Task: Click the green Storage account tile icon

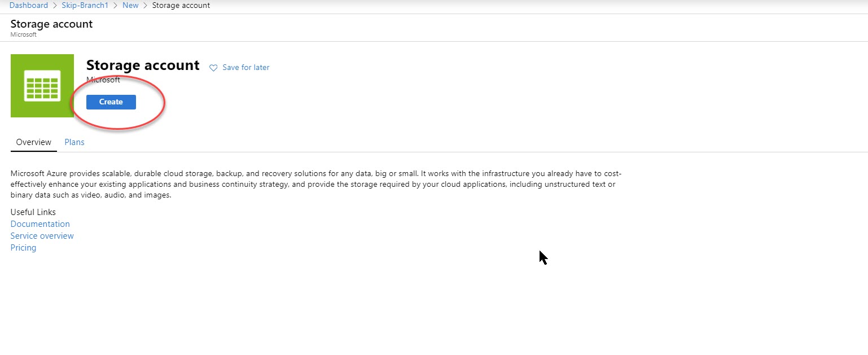Action: pyautogui.click(x=42, y=86)
